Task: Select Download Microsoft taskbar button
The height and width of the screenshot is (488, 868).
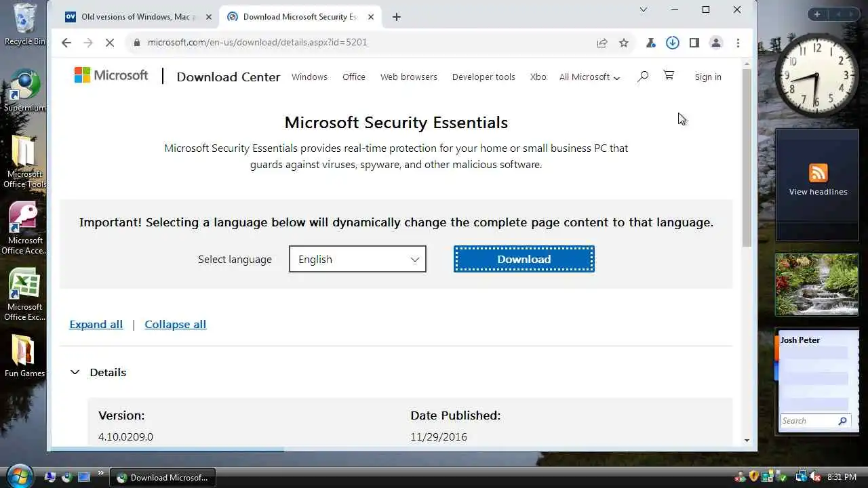Action: tap(162, 477)
